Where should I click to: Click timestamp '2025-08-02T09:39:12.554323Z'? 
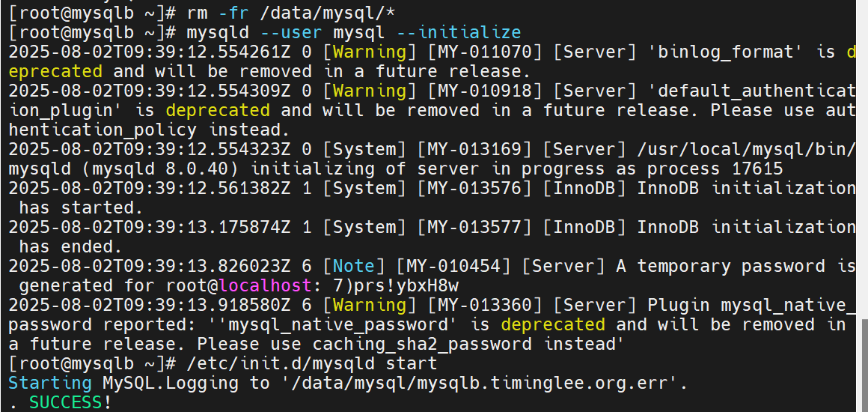point(149,149)
